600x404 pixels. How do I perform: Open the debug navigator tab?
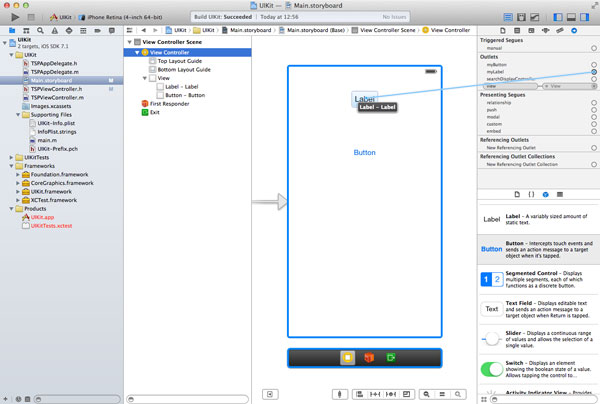click(83, 31)
